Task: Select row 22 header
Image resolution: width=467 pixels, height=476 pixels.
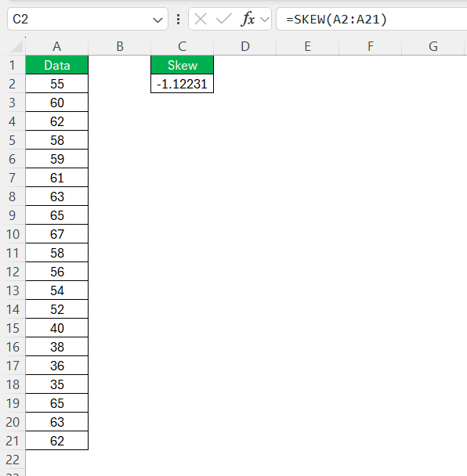Action: [x=13, y=460]
